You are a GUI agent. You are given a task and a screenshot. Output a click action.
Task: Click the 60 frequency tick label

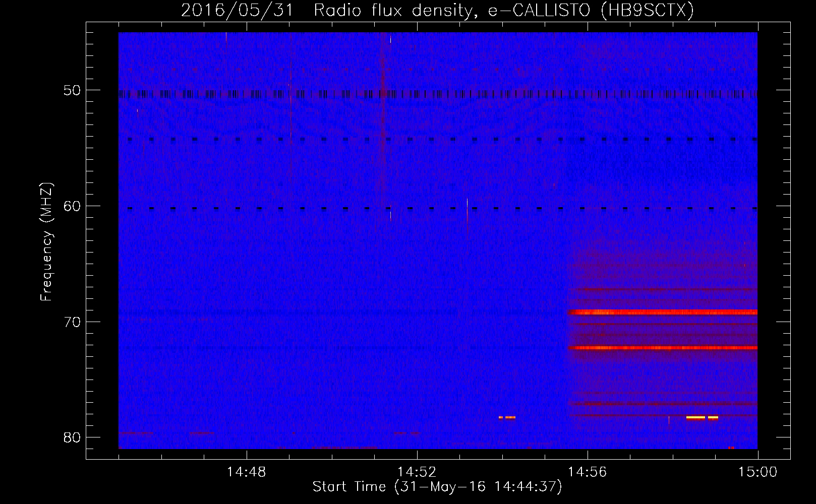pos(72,206)
